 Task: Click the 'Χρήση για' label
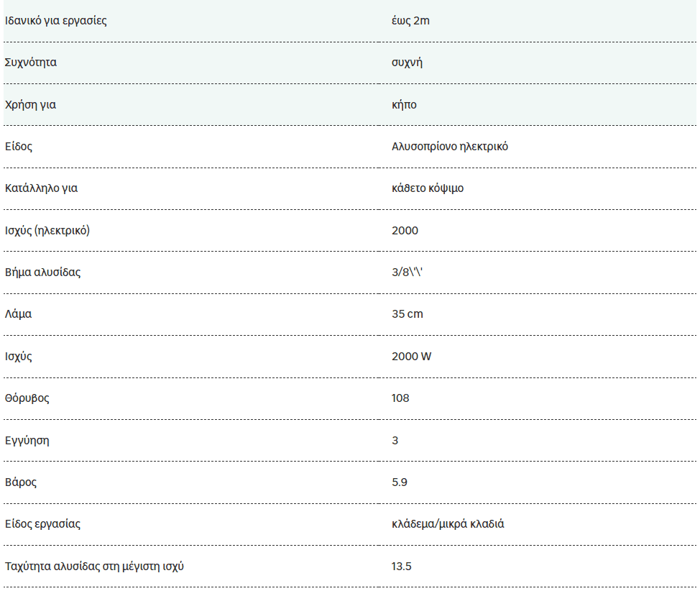pyautogui.click(x=30, y=104)
